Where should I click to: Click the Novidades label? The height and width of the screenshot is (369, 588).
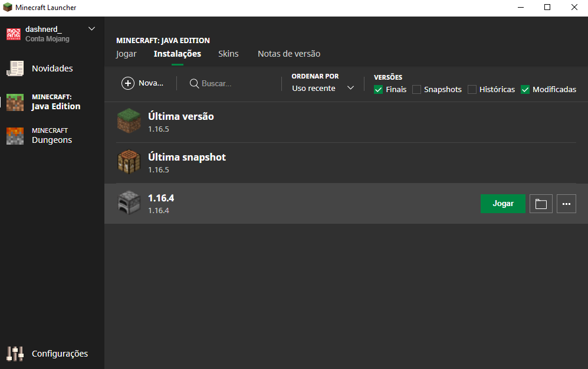click(52, 68)
